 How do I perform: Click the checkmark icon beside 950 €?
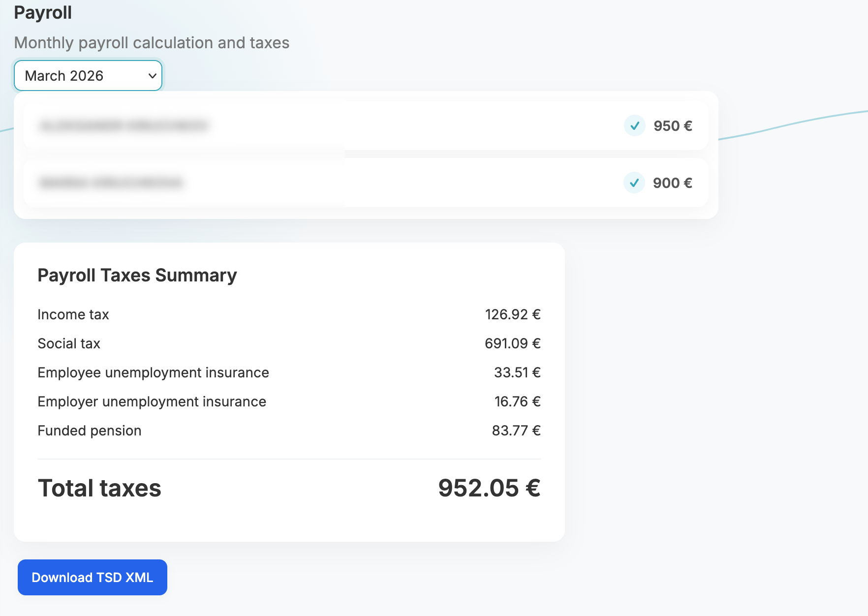634,126
